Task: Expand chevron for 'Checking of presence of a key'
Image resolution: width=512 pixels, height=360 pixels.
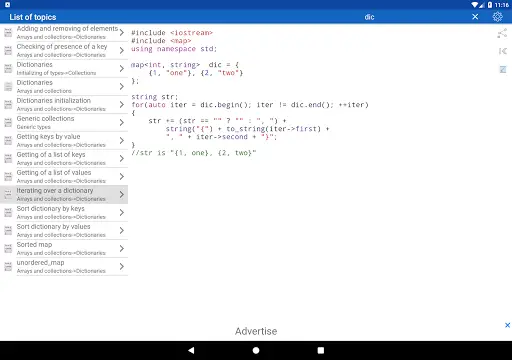Action: point(122,50)
